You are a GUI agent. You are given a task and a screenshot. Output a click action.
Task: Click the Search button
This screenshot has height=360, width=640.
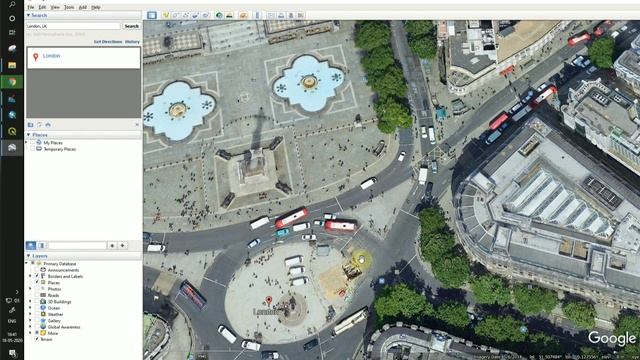point(131,26)
